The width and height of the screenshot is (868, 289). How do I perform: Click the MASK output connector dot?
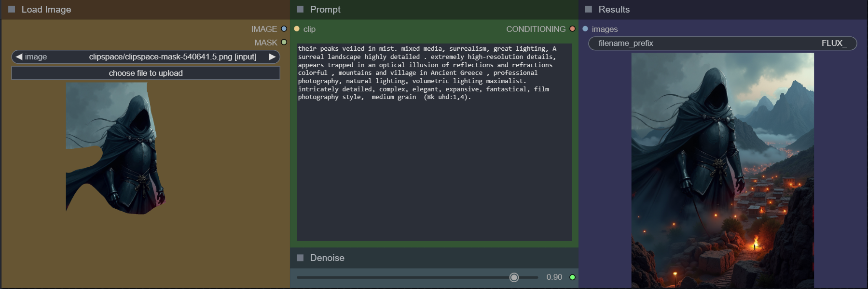click(284, 43)
